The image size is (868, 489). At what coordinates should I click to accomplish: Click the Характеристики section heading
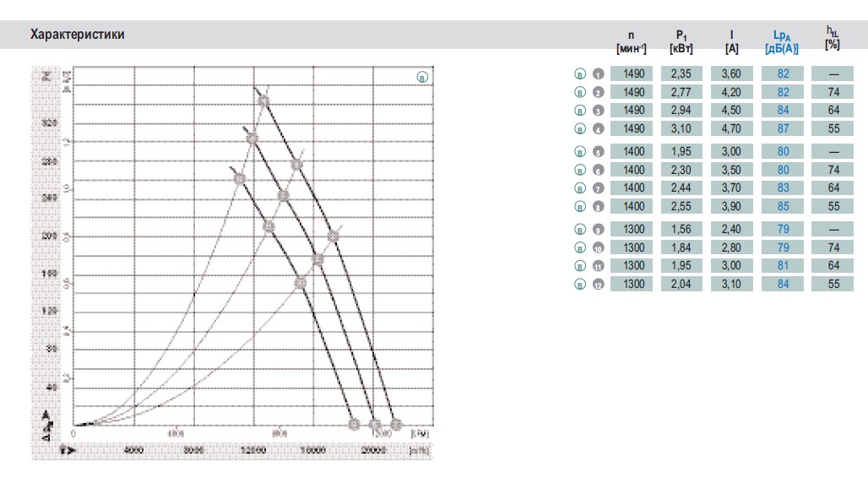point(78,35)
